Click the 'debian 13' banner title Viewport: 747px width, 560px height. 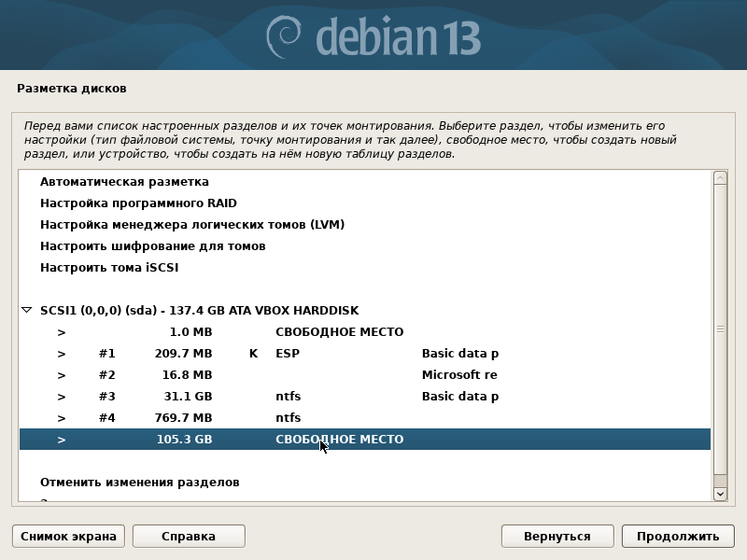pyautogui.click(x=399, y=37)
